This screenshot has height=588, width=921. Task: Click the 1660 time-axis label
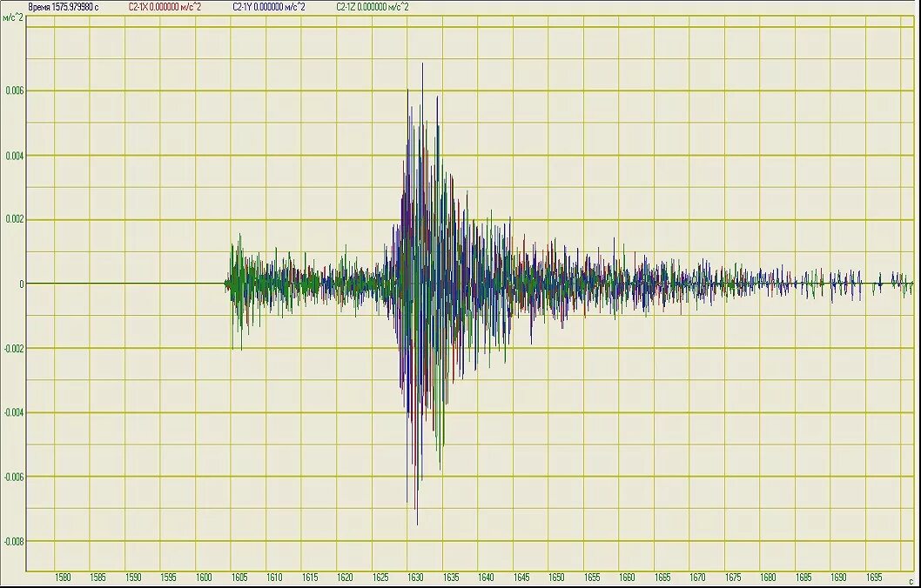[627, 578]
